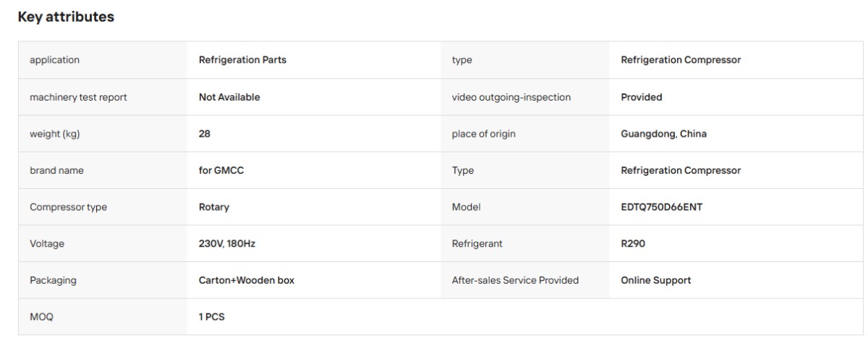
Task: Click the Compressor type label cell
Action: point(103,207)
